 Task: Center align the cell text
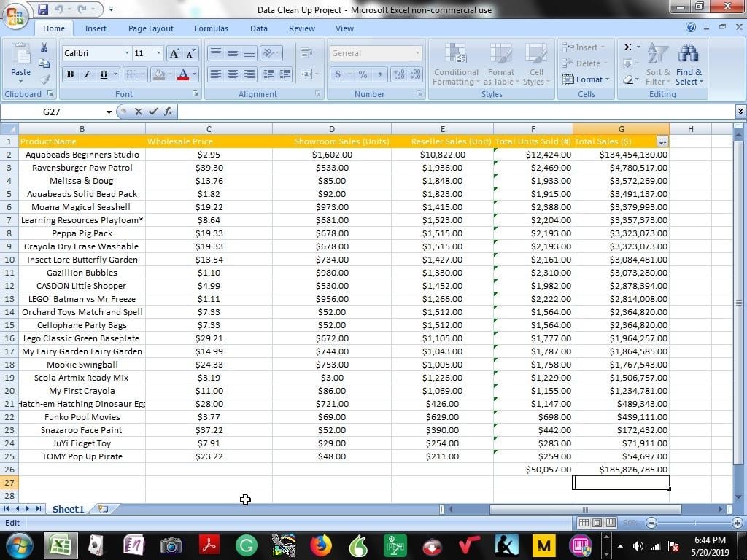click(x=233, y=74)
